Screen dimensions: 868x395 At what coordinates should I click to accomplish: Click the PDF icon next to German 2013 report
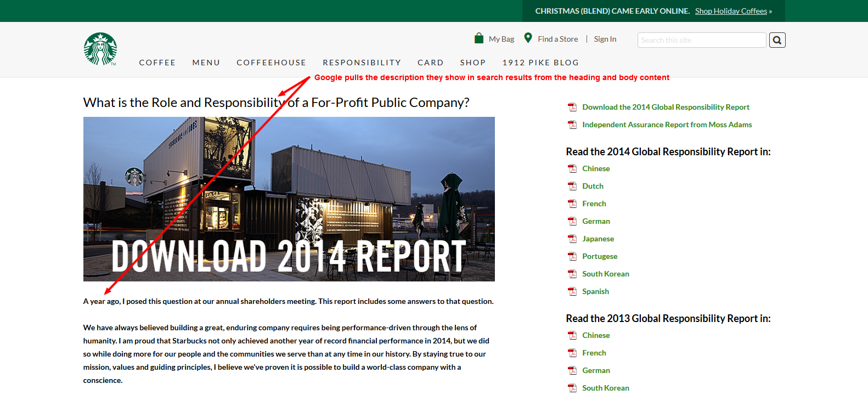point(572,370)
